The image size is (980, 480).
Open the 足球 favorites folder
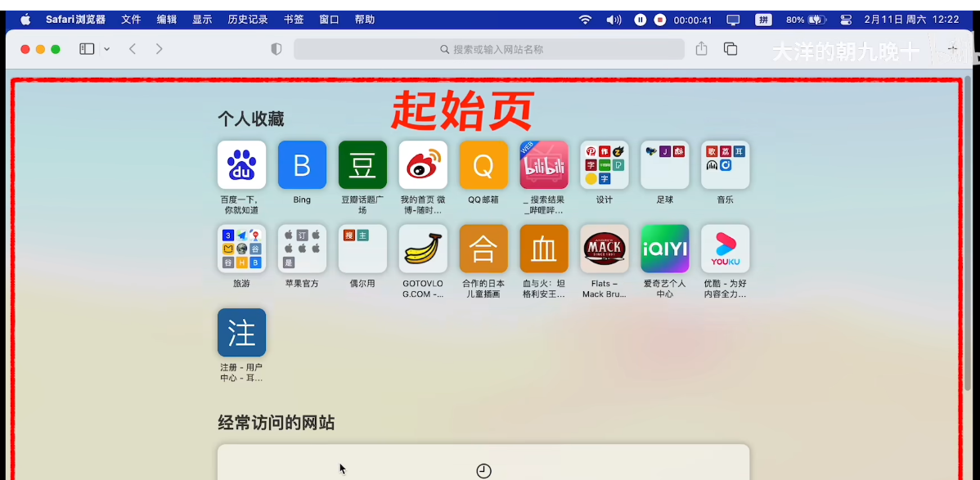point(664,164)
